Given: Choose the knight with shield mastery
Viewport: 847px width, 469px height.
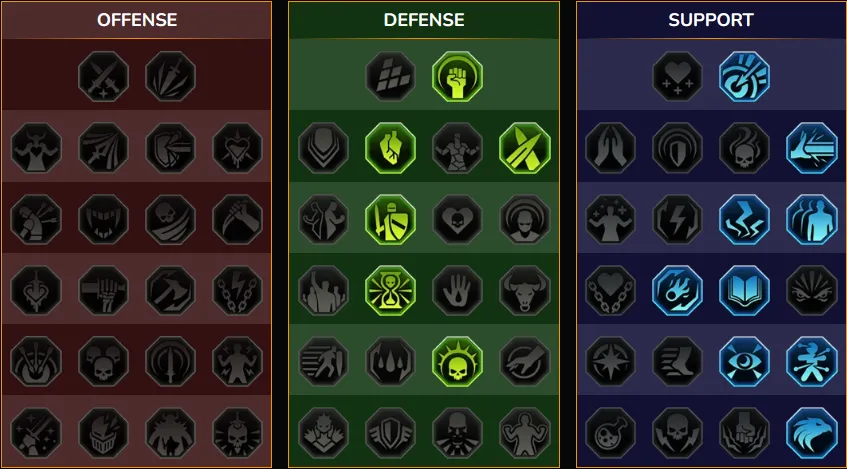Looking at the screenshot, I should [390, 219].
